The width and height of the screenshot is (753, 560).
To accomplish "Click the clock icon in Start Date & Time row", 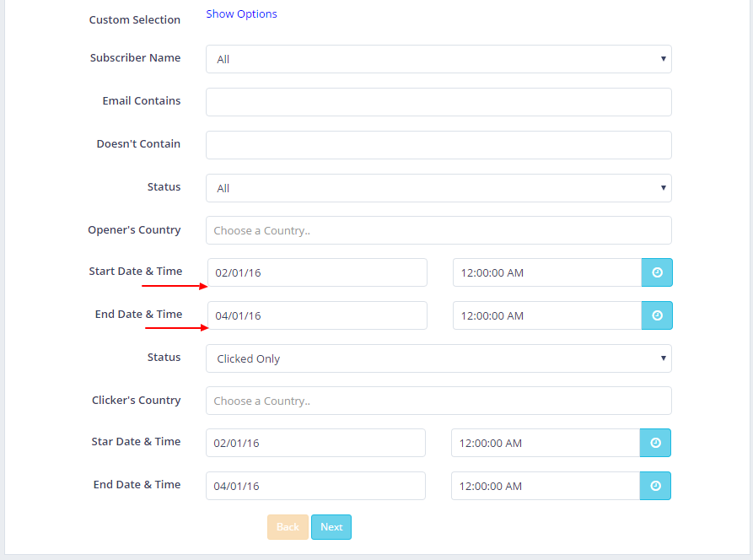I will 657,272.
